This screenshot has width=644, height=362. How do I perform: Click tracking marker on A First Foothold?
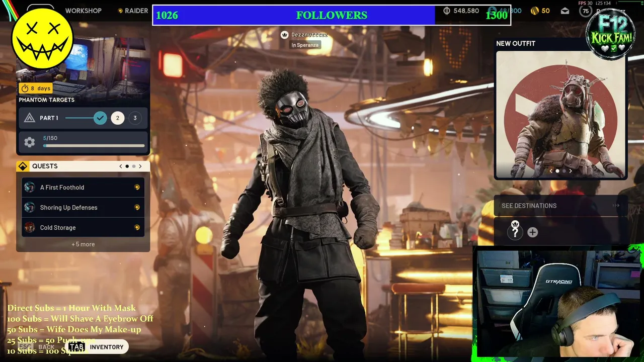[x=137, y=187]
